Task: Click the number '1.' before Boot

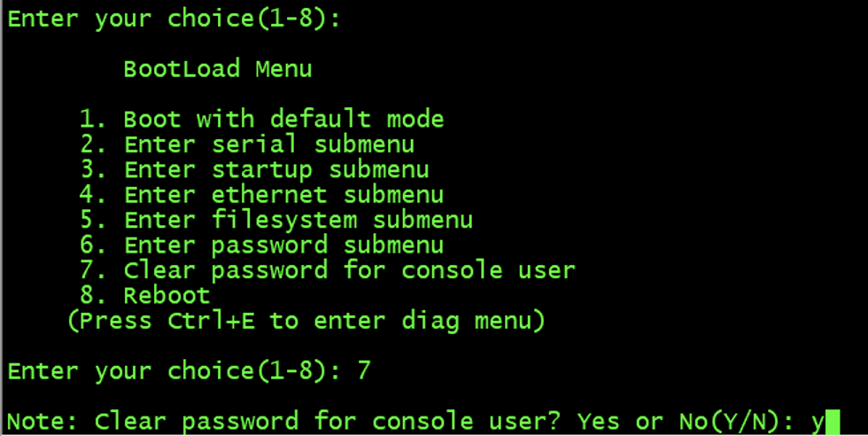Action: pos(92,120)
